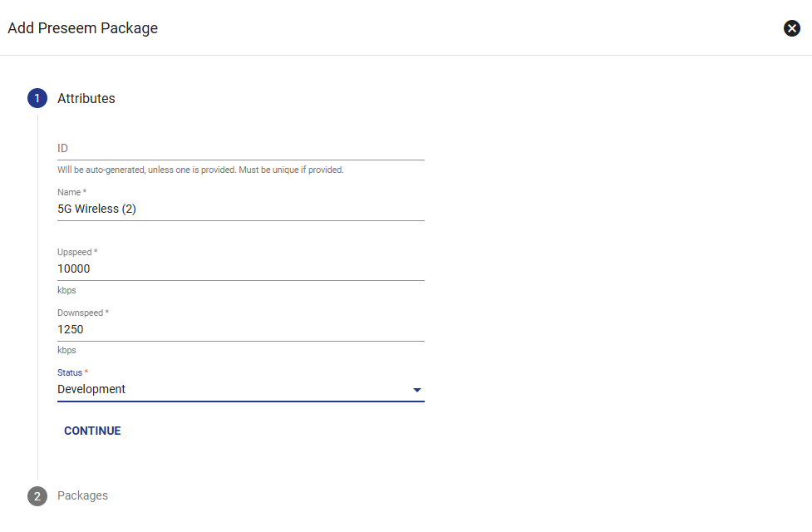This screenshot has width=812, height=532.
Task: Click the Add Preseem Package title
Action: click(83, 28)
